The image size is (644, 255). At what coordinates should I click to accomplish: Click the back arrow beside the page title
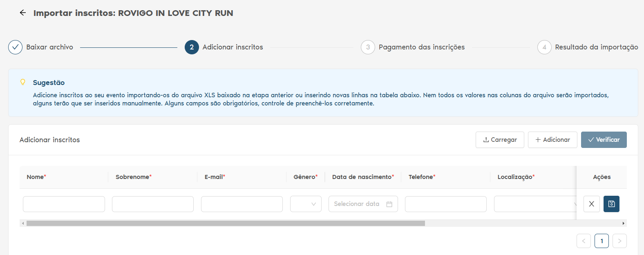coord(23,13)
